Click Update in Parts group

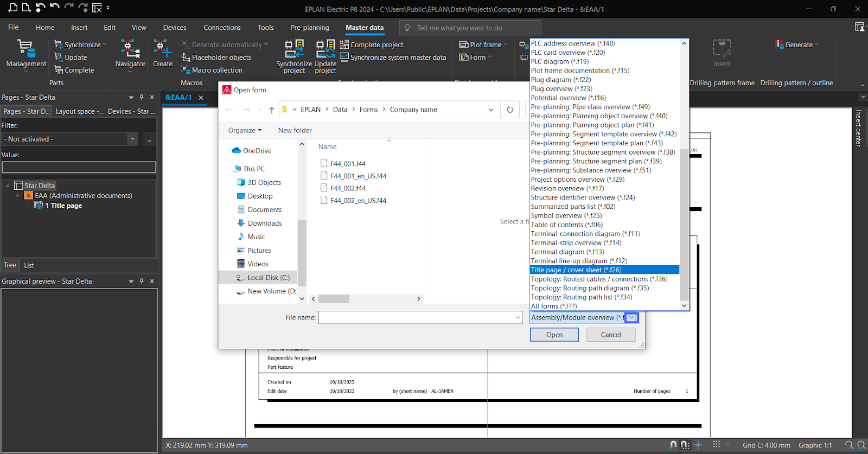71,57
